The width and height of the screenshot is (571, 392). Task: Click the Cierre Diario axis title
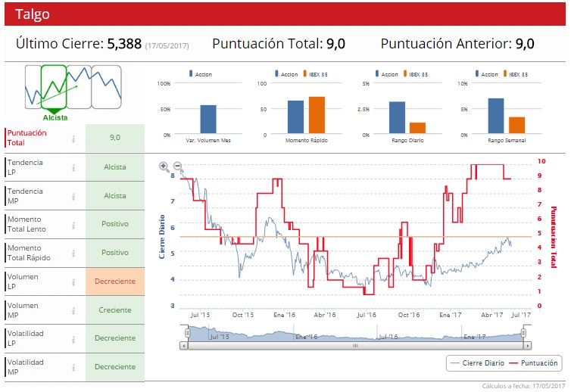pyautogui.click(x=162, y=237)
